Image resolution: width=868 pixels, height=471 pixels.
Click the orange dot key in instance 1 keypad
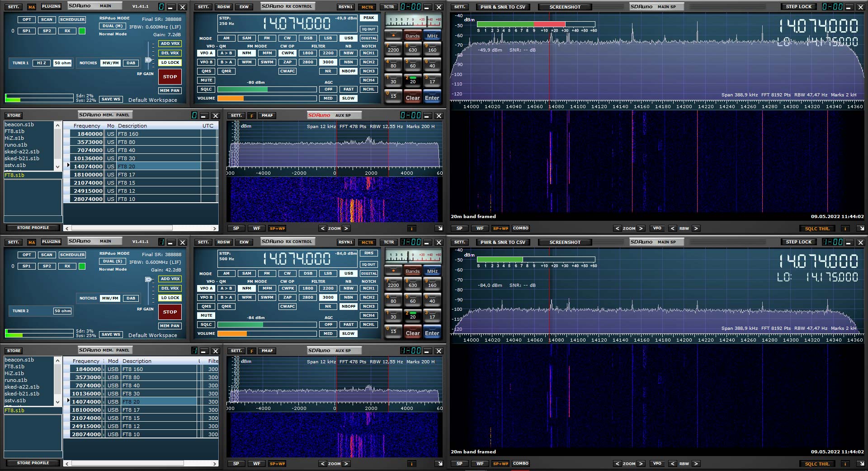coord(393,271)
